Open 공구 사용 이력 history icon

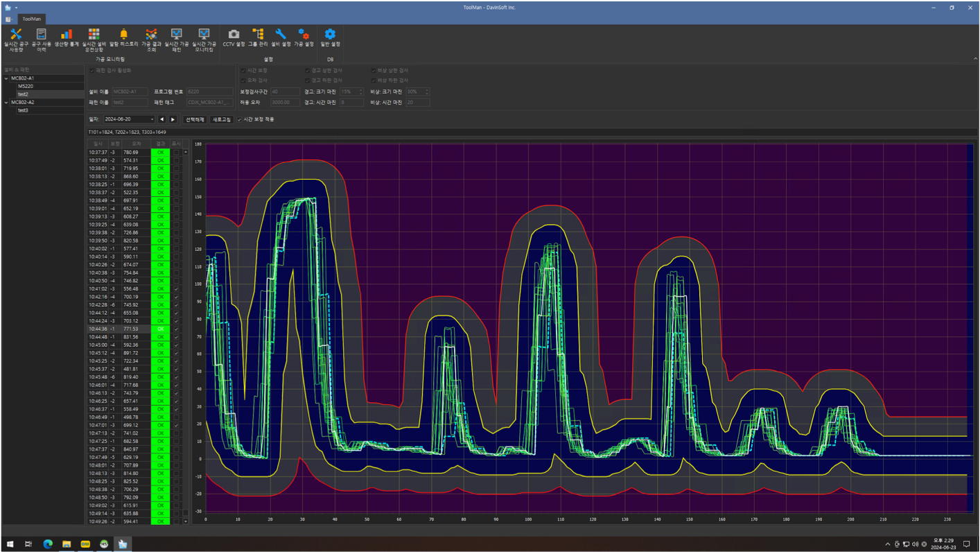point(41,40)
